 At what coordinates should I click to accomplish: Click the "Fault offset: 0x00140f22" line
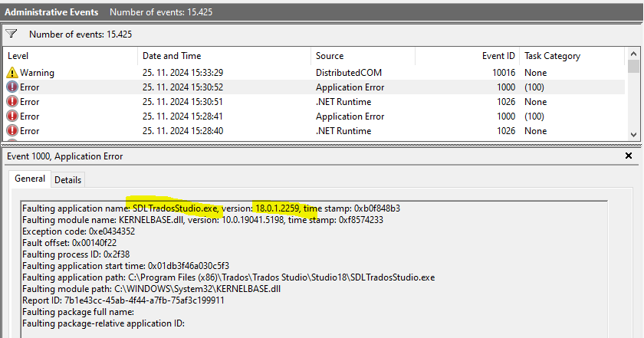70,243
